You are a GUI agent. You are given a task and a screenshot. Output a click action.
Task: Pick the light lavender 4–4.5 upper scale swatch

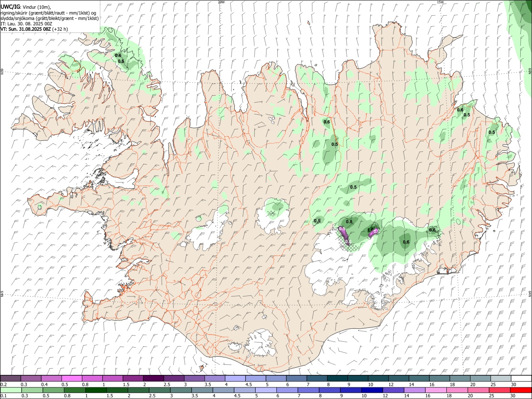235,379
